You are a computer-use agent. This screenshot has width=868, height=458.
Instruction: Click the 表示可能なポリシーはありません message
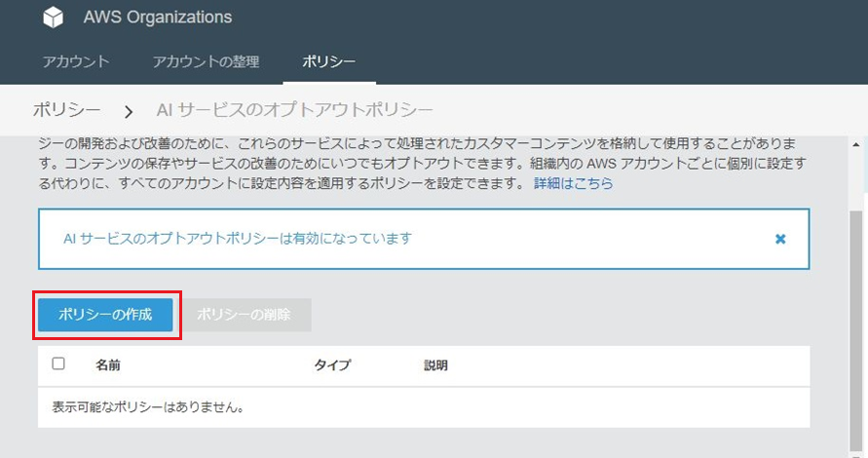(x=148, y=407)
